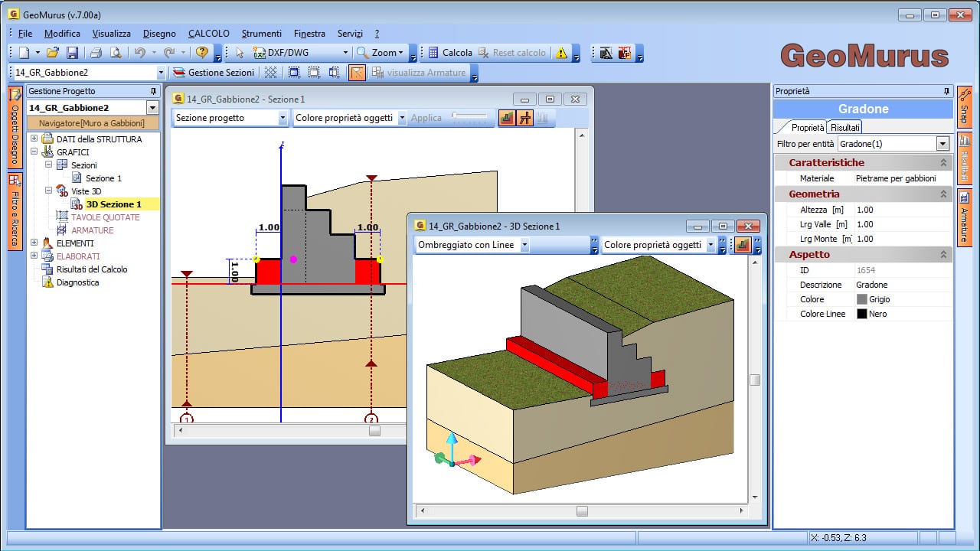Open project dropdown in Gestione Progetto panel
Screen dimensions: 980x551
[x=152, y=108]
